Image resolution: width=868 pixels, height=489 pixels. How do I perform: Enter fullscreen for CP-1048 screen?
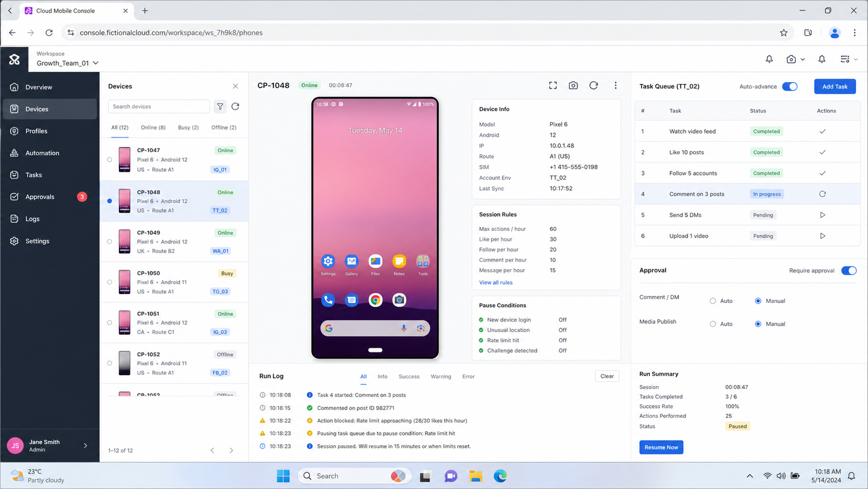553,85
